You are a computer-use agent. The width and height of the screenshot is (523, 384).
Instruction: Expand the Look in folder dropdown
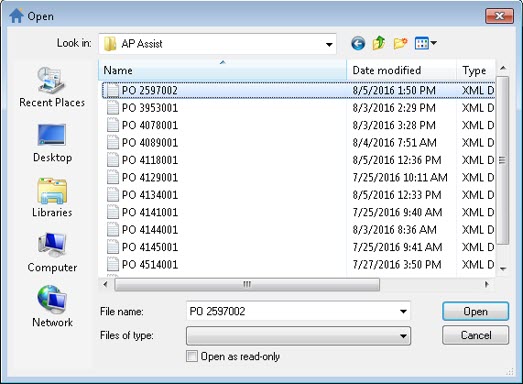click(329, 44)
